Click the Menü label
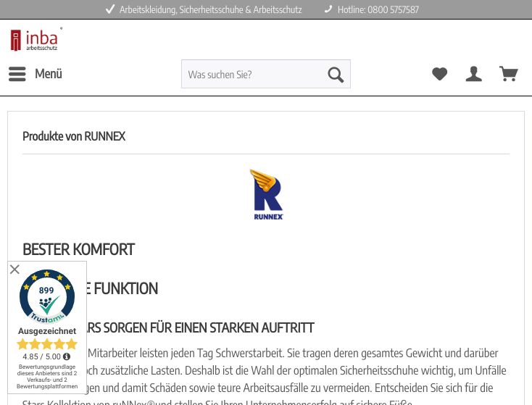 click(x=49, y=74)
